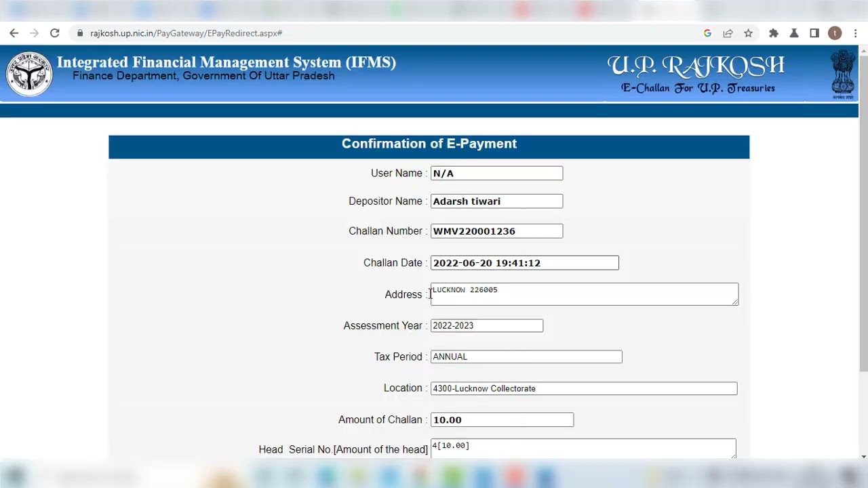Bookmark this page with star icon
The width and height of the screenshot is (868, 488).
(748, 33)
